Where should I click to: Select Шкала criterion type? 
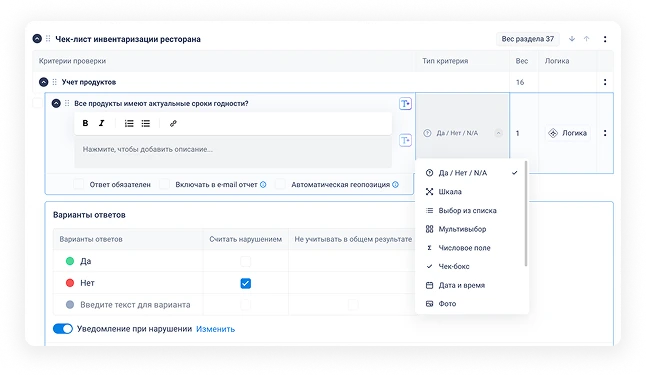tap(471, 192)
